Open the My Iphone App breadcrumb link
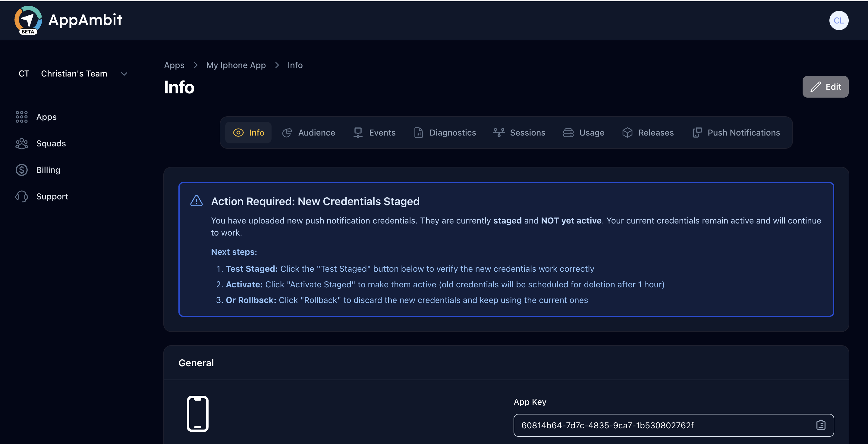 (236, 65)
